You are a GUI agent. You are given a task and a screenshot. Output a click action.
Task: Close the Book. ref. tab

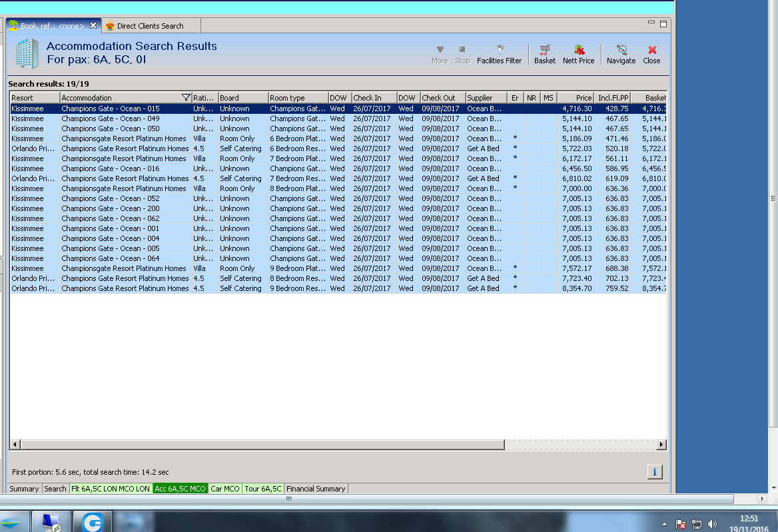point(93,25)
